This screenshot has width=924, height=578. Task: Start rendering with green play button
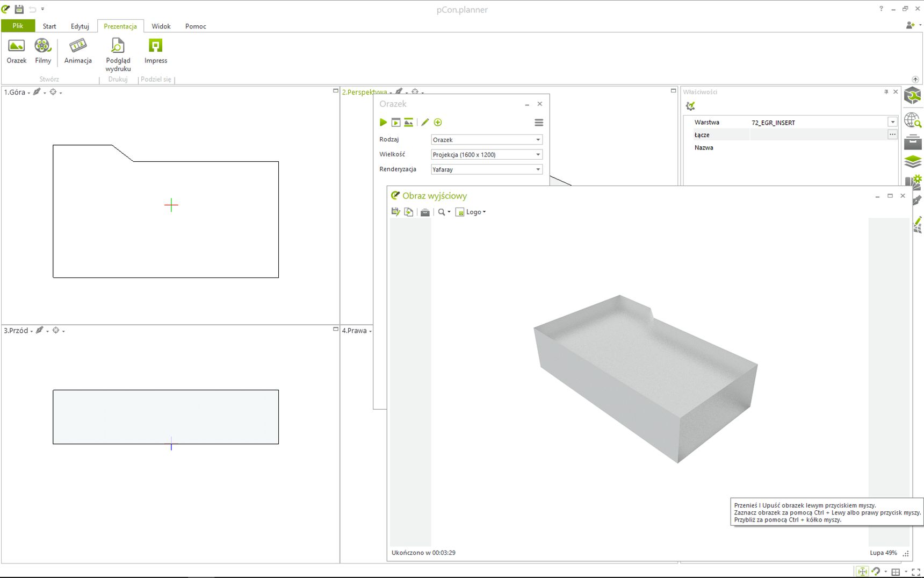tap(383, 123)
